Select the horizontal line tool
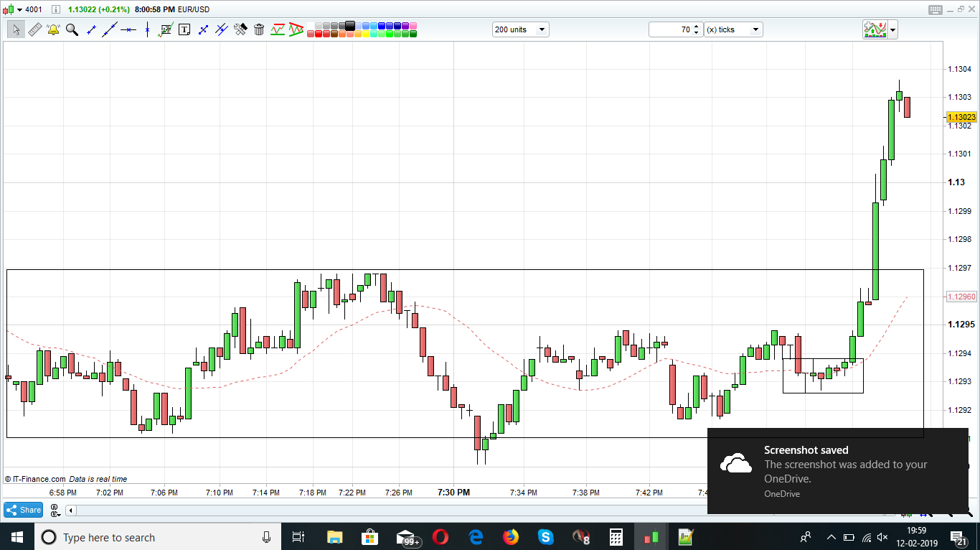The width and height of the screenshot is (980, 550). point(128,29)
